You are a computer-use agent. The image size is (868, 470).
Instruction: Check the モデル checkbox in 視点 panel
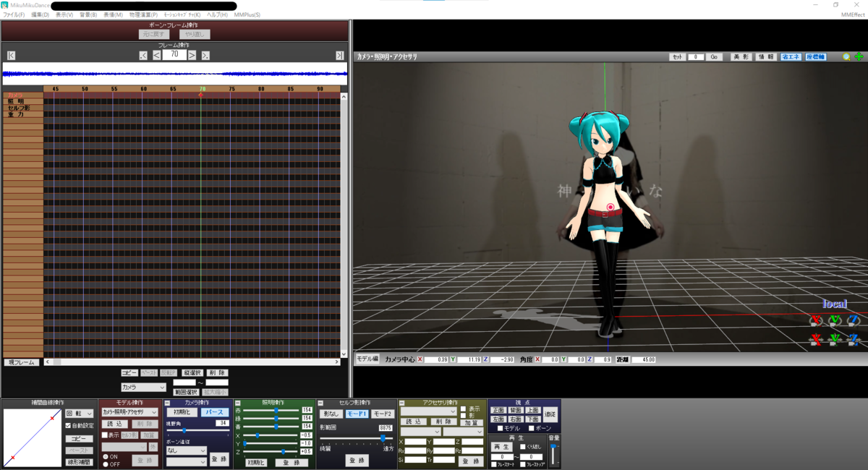pyautogui.click(x=501, y=428)
